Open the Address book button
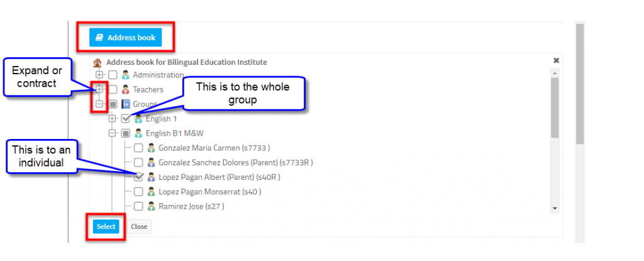 126,37
